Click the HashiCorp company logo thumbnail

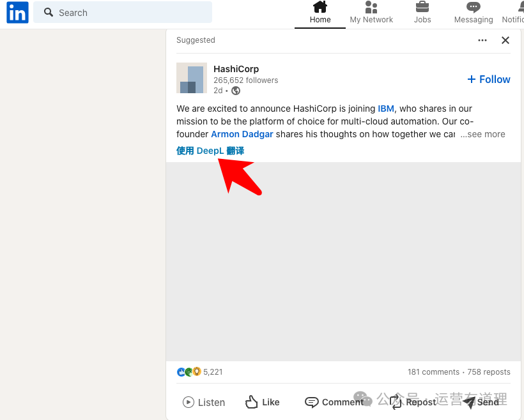click(x=192, y=78)
